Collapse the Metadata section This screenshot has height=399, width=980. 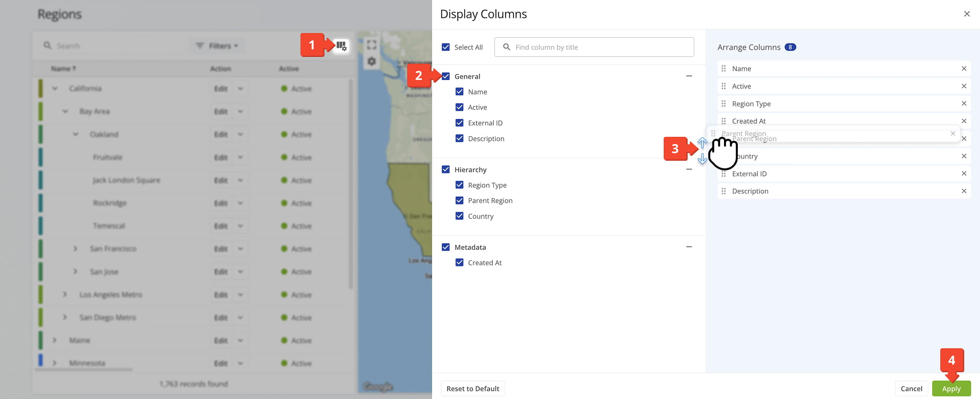(x=689, y=247)
